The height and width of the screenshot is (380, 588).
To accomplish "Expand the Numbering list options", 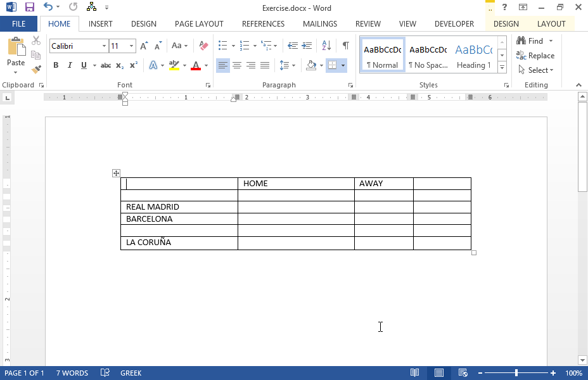I will 255,46.
